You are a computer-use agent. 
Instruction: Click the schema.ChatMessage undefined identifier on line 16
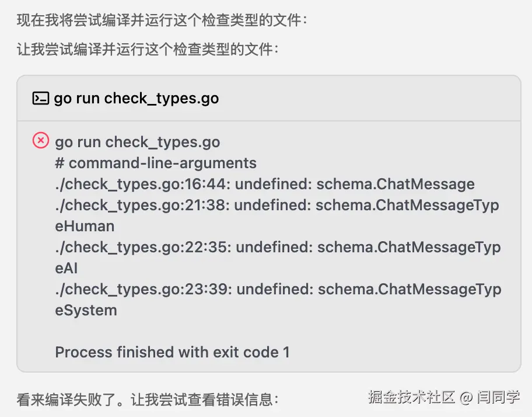[x=395, y=184]
